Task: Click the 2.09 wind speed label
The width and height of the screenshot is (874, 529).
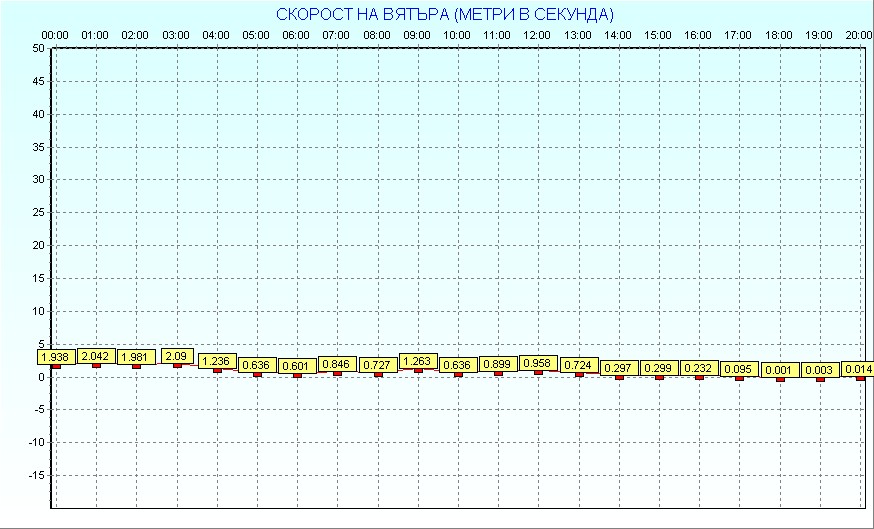Action: click(177, 355)
